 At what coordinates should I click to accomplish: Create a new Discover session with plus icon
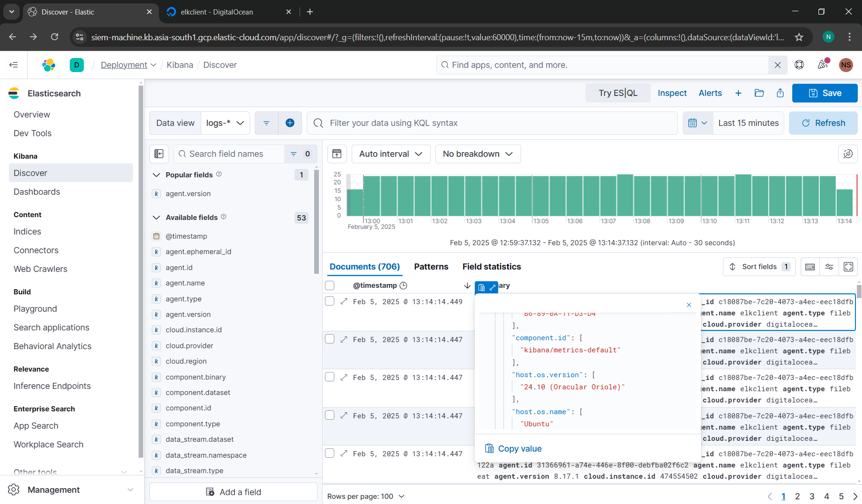pyautogui.click(x=738, y=93)
